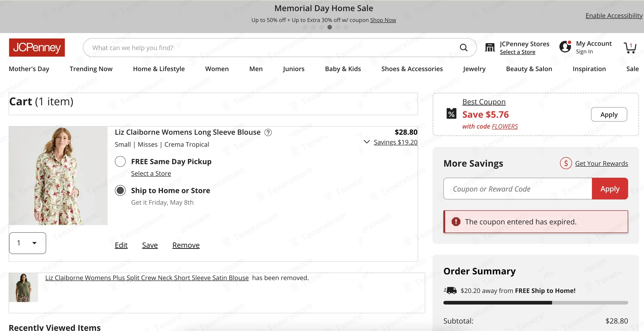This screenshot has width=644, height=331.
Task: Click Sign In under My Account
Action: click(x=584, y=51)
